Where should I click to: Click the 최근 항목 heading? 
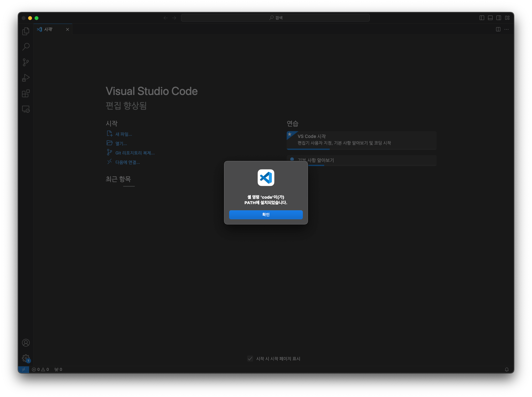point(118,179)
